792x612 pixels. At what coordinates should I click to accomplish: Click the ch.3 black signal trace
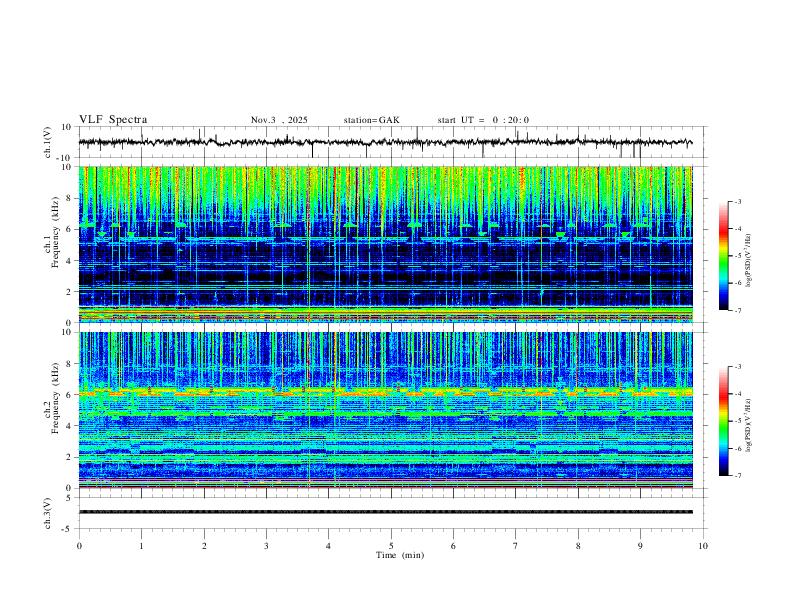(385, 512)
